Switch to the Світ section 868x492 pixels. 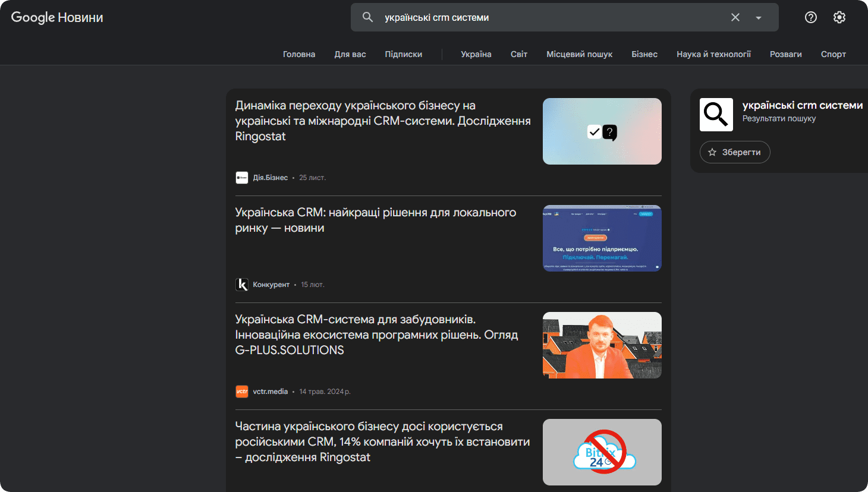tap(519, 54)
